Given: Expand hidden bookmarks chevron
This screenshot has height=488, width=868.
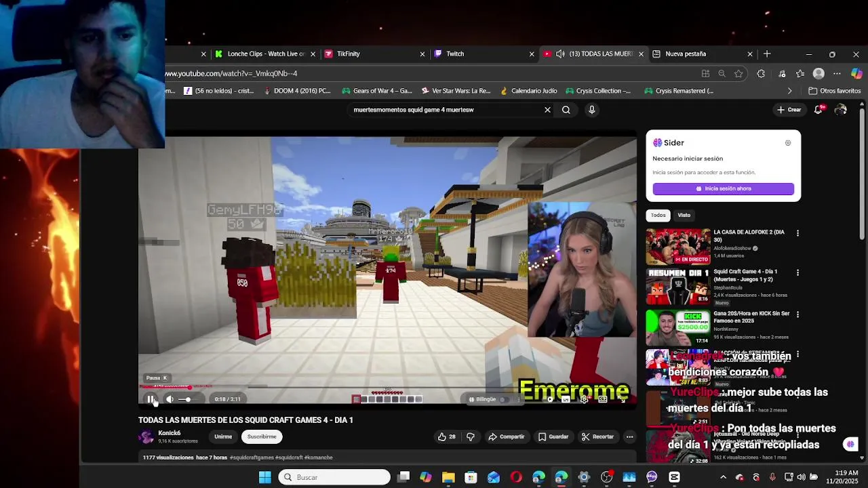Looking at the screenshot, I should pyautogui.click(x=789, y=91).
